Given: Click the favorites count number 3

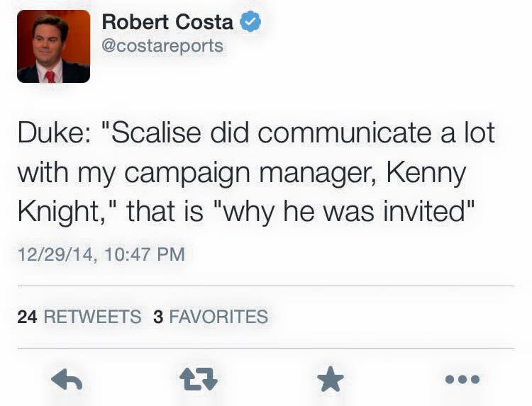Looking at the screenshot, I should click(157, 317).
